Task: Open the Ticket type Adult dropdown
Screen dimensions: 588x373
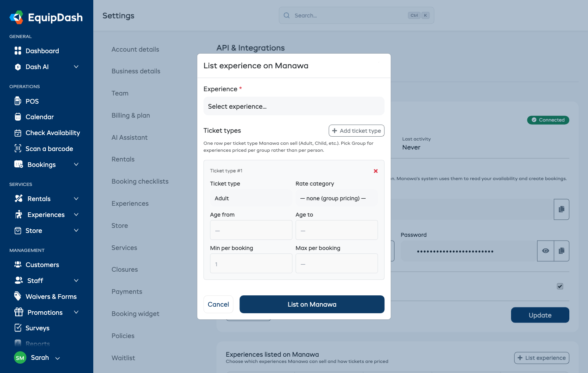Action: [x=251, y=198]
